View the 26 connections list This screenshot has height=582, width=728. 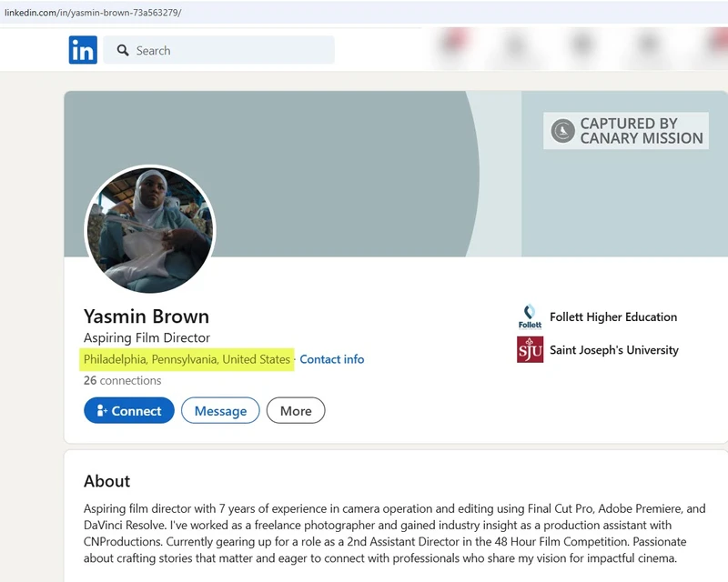pyautogui.click(x=122, y=380)
